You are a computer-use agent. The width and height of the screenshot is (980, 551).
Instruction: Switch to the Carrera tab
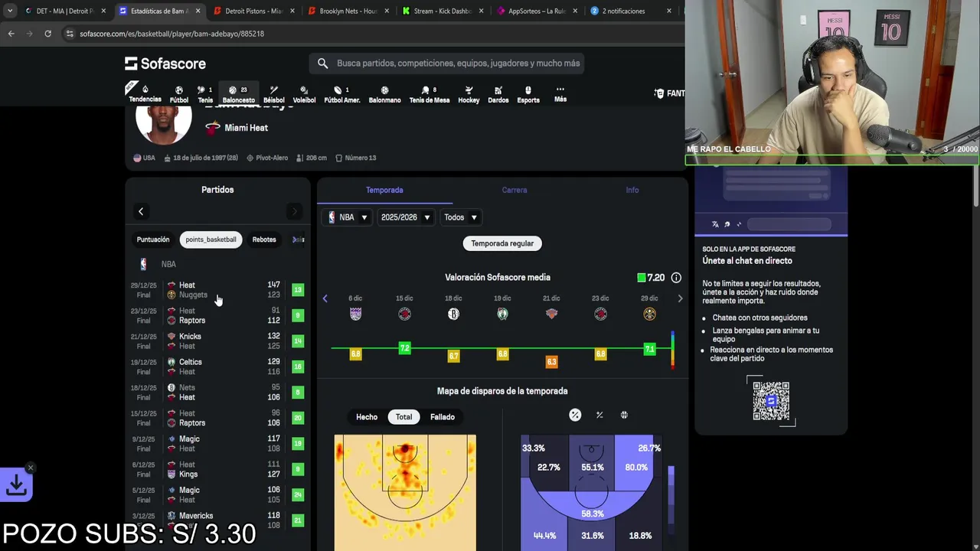(514, 190)
